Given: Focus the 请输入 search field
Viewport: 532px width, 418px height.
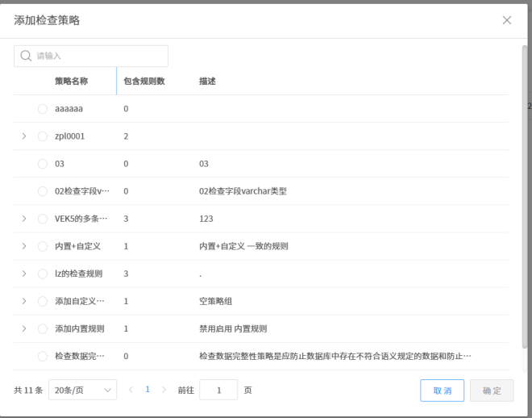Looking at the screenshot, I should pos(91,56).
